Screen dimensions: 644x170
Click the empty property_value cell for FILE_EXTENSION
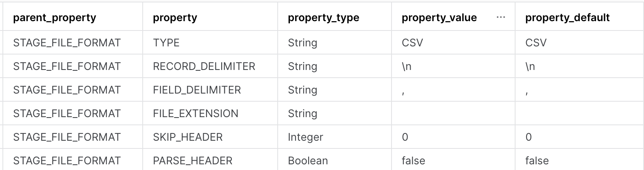[453, 113]
